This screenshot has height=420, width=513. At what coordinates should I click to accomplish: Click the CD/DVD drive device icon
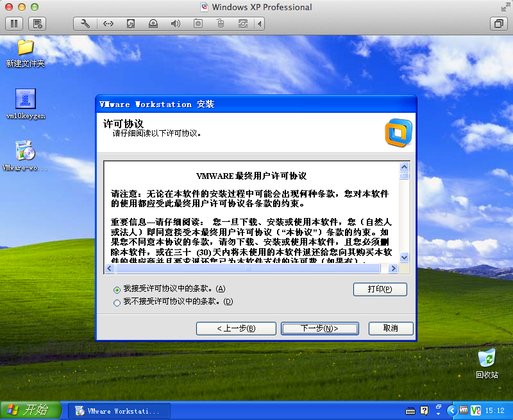tap(153, 24)
